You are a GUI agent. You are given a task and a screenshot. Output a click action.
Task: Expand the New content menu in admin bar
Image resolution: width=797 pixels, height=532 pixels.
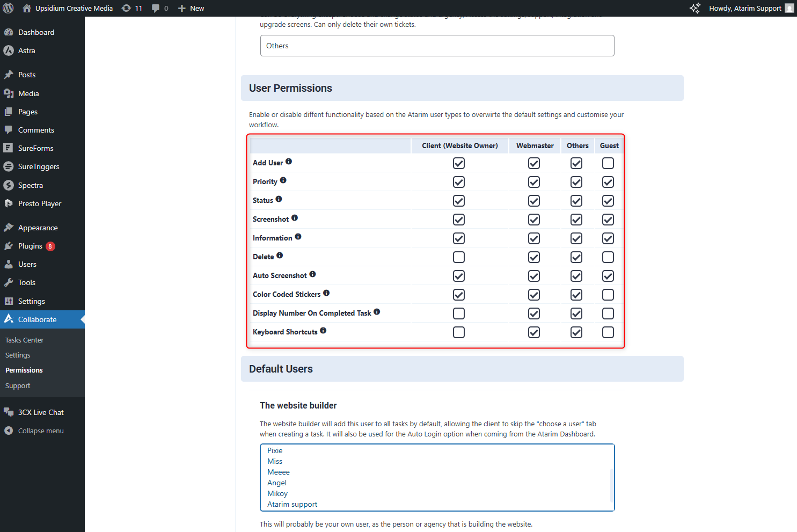[191, 8]
